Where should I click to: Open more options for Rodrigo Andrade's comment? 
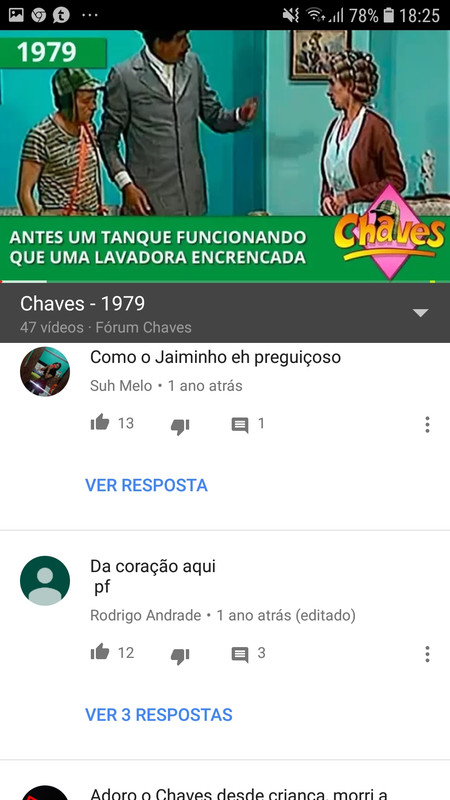coord(427,654)
